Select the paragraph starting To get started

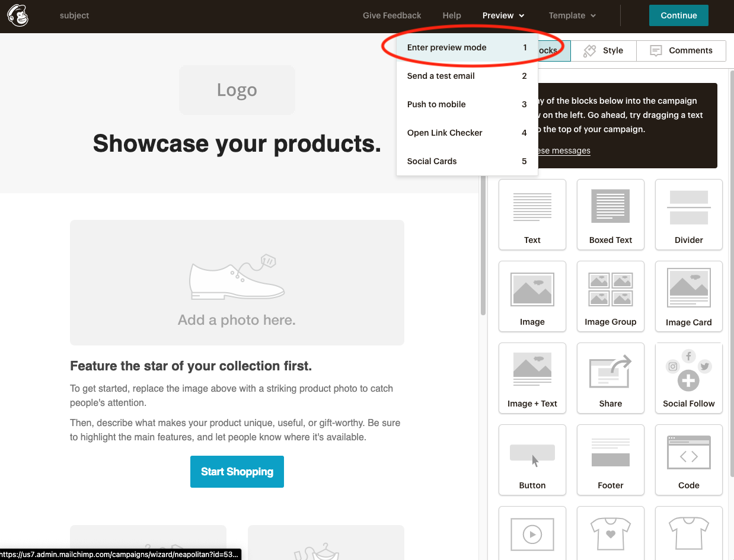tap(232, 396)
